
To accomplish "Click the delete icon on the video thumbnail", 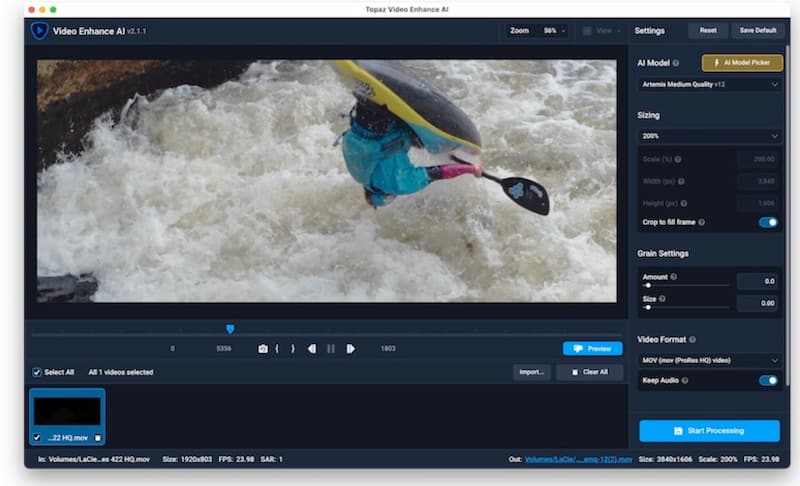I will point(98,437).
